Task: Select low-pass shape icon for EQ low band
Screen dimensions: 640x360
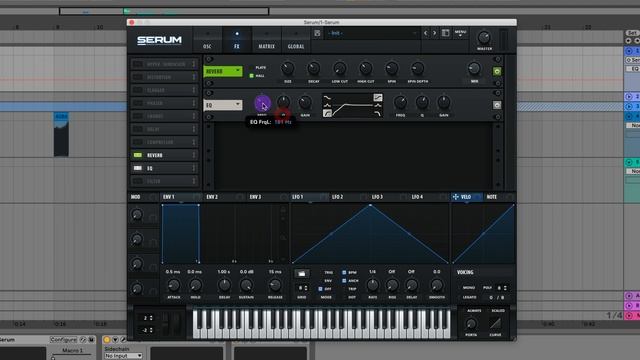Action: pyautogui.click(x=327, y=98)
